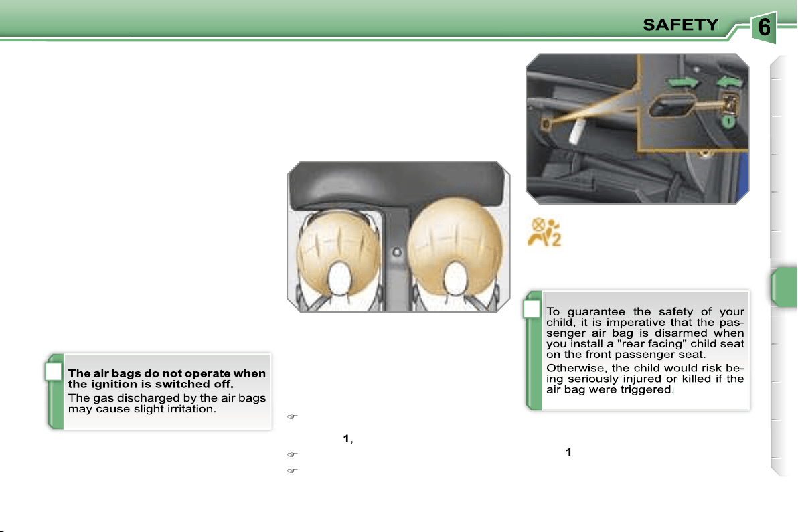Click the SAFETY header title
The width and height of the screenshot is (798, 532).
point(680,24)
